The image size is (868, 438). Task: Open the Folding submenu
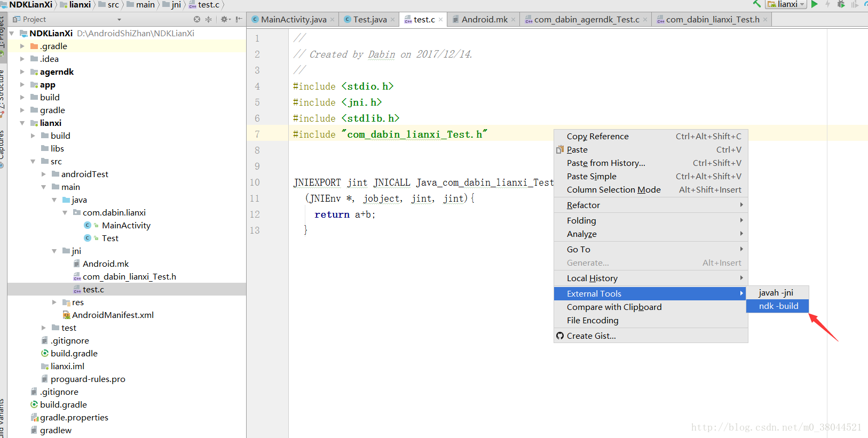tap(651, 220)
